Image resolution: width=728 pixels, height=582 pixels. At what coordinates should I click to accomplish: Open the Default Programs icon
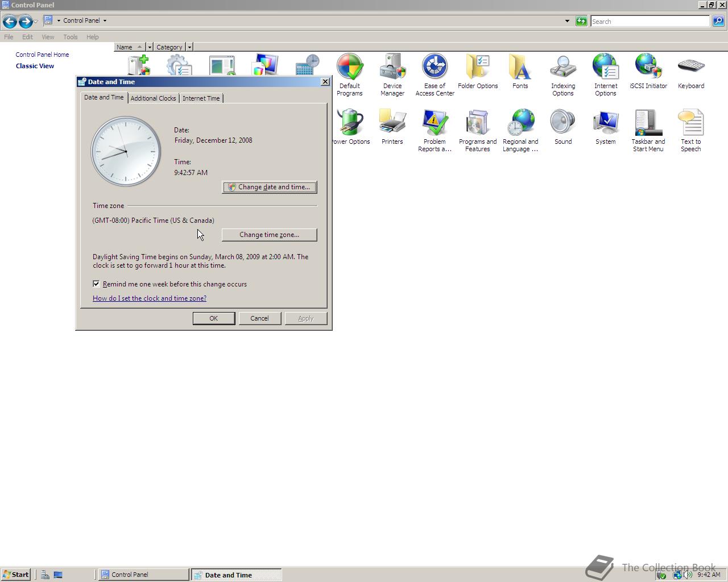pos(349,74)
